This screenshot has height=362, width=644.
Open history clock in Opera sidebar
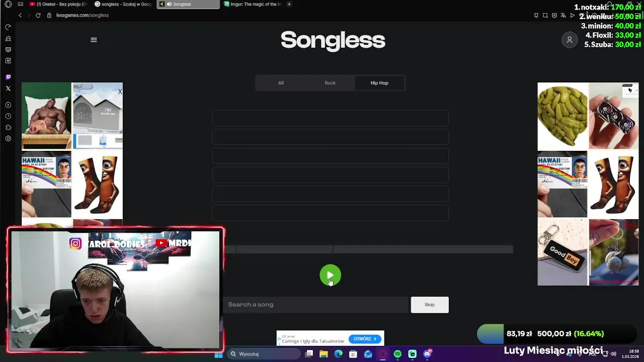point(8,116)
